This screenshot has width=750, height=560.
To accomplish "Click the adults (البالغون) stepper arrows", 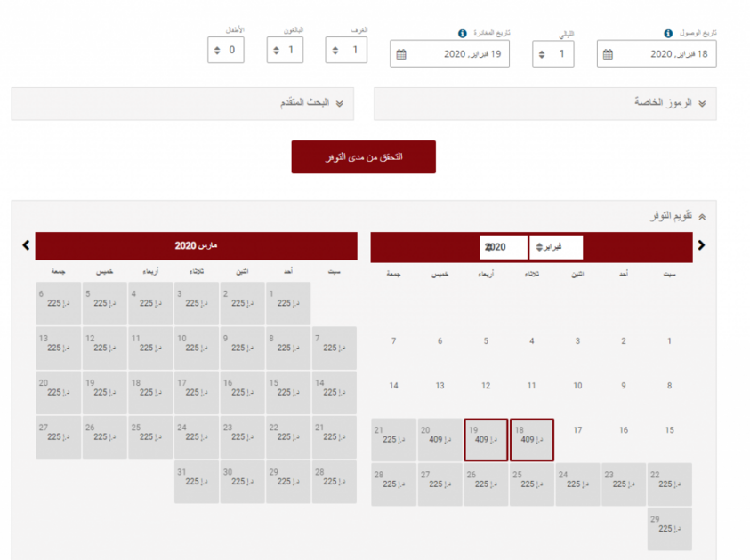I will point(275,51).
